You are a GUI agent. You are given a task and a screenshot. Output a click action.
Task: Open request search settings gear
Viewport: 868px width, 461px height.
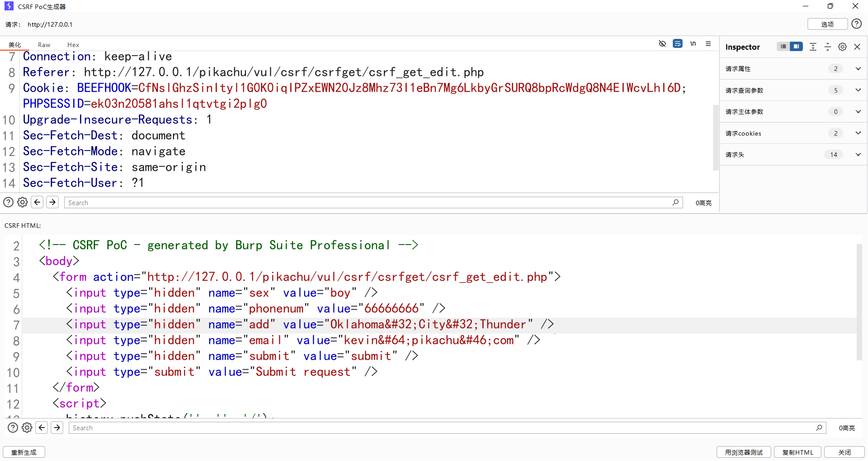pyautogui.click(x=23, y=202)
